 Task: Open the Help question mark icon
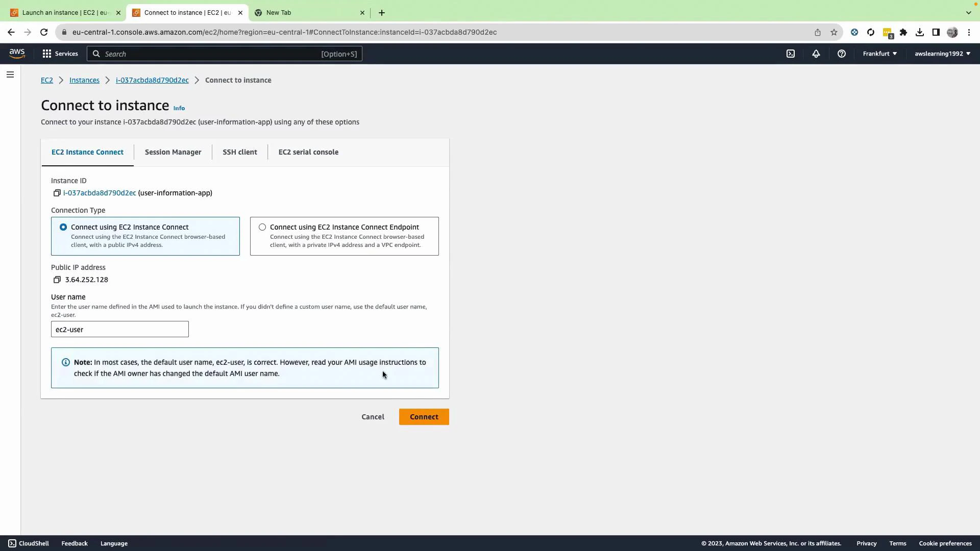coord(841,54)
